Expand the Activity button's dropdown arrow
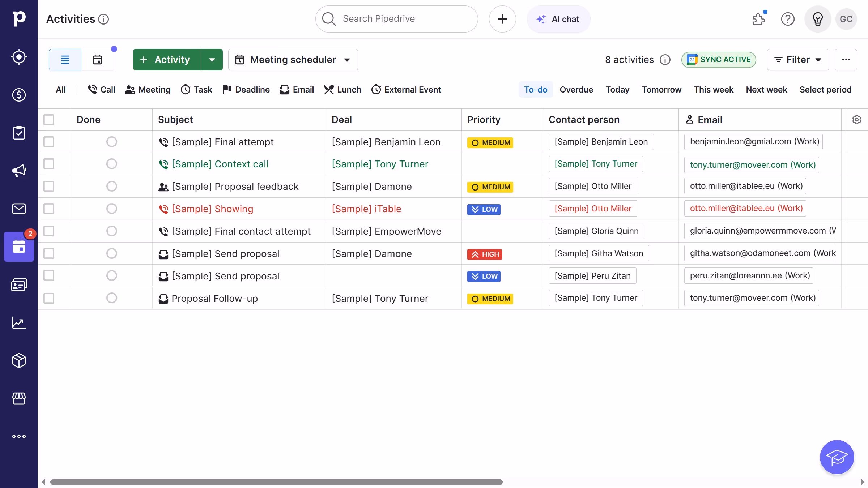868x488 pixels. [x=212, y=60]
